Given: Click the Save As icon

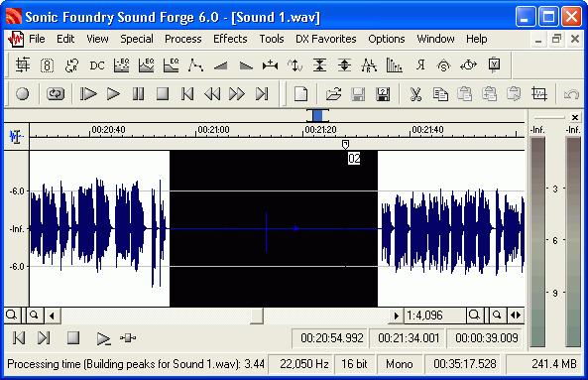Looking at the screenshot, I should pyautogui.click(x=383, y=94).
